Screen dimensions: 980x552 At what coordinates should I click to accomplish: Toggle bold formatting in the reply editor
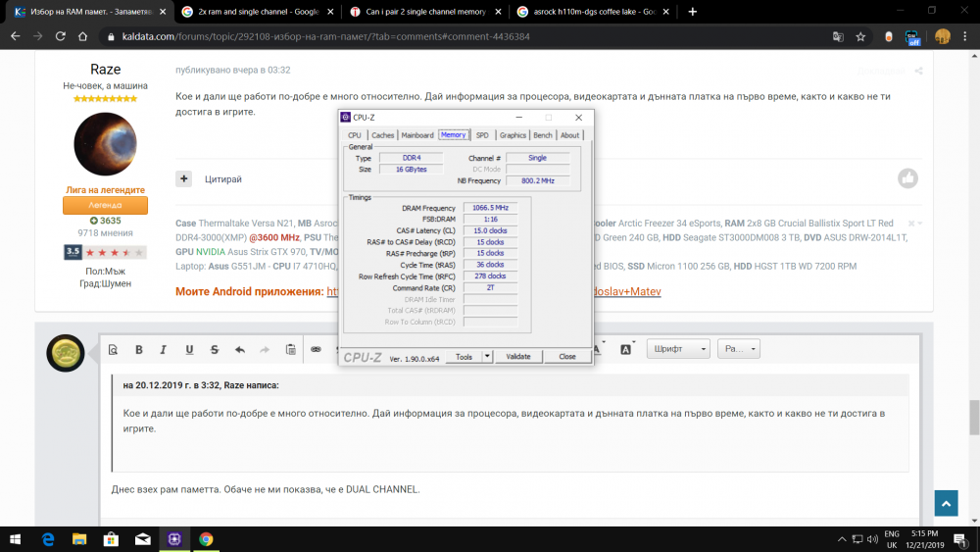(139, 349)
